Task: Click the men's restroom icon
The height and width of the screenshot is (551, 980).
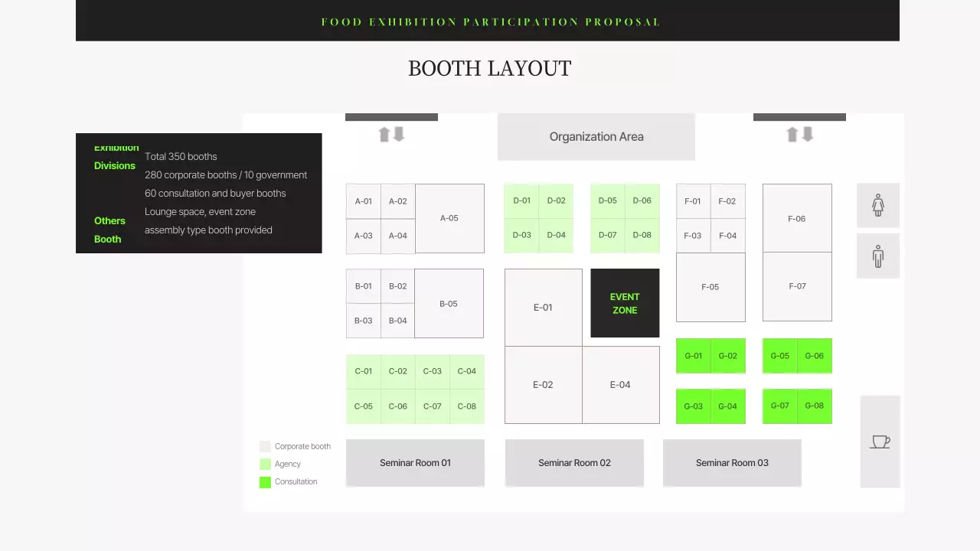Action: pyautogui.click(x=878, y=256)
